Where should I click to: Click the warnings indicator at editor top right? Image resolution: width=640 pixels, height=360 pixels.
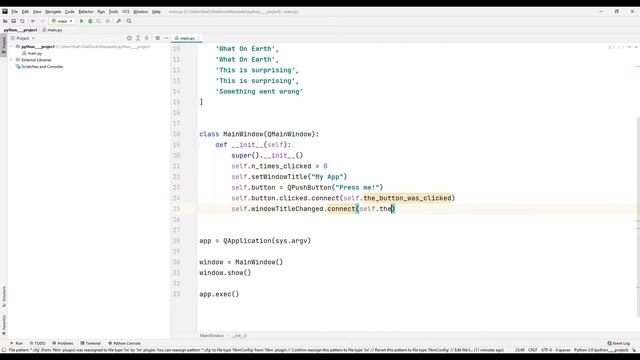[x=615, y=47]
